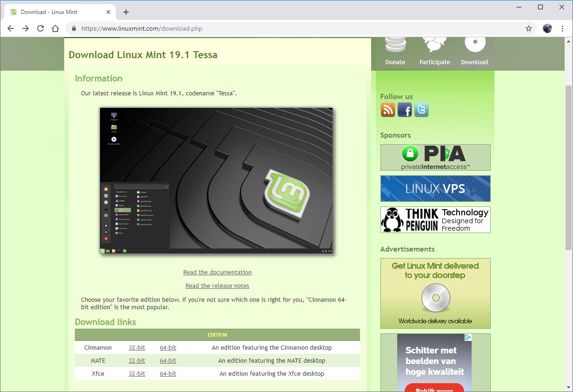This screenshot has height=392, width=573.
Task: Open the RSS feed icon
Action: 388,110
